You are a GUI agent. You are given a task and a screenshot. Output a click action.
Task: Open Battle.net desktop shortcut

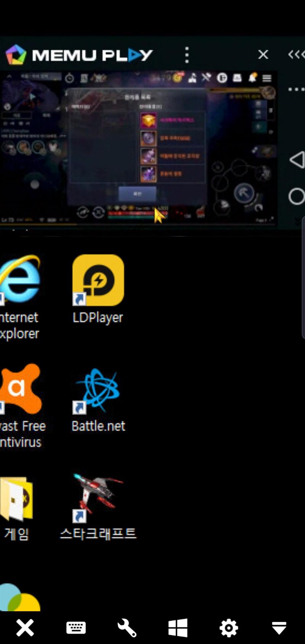[98, 400]
